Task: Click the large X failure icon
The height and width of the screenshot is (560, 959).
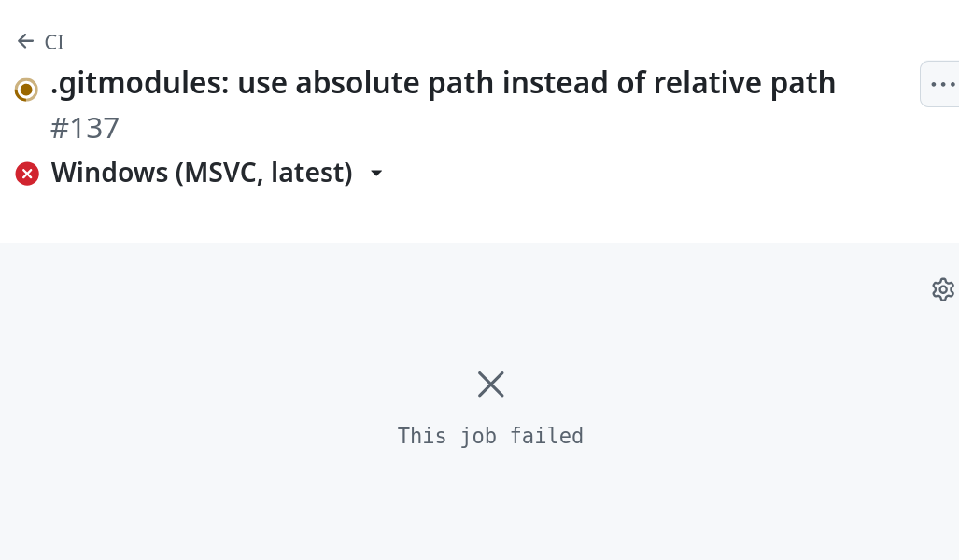Action: coord(490,384)
